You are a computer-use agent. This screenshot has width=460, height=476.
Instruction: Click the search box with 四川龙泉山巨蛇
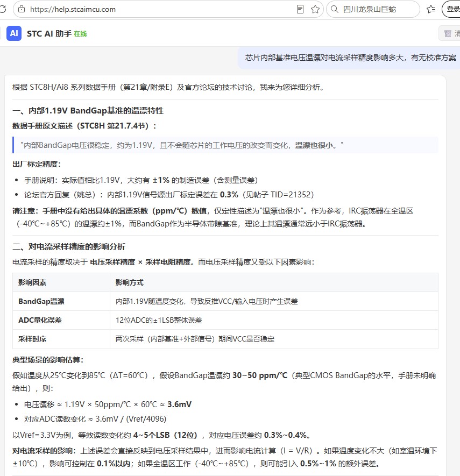tap(373, 9)
